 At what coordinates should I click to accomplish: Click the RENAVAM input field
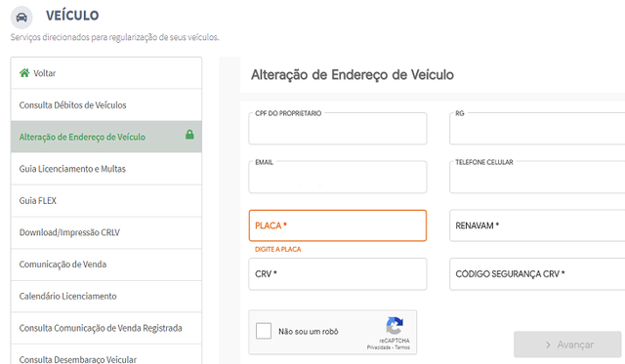[537, 225]
